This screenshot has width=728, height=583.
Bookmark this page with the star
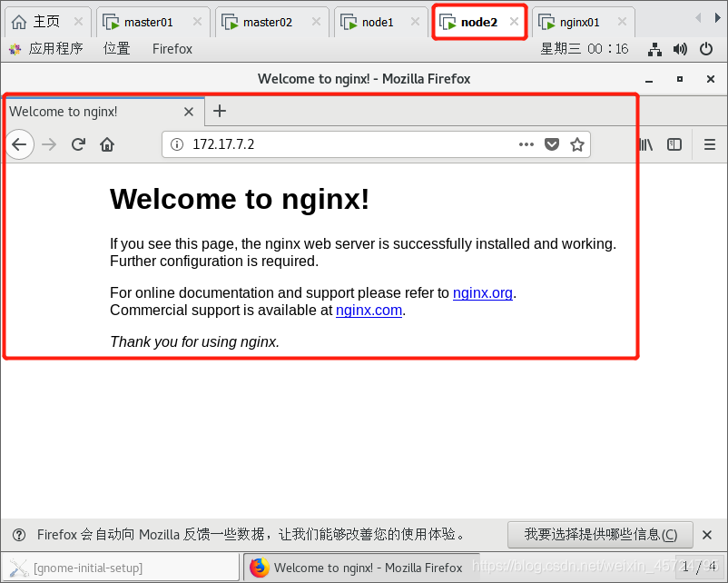577,144
